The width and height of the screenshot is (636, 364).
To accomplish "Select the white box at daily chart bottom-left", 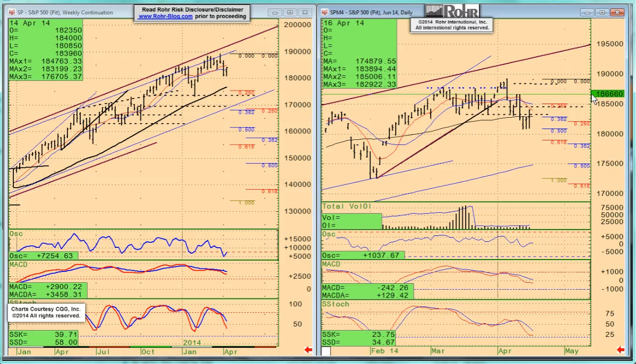I will [326, 351].
